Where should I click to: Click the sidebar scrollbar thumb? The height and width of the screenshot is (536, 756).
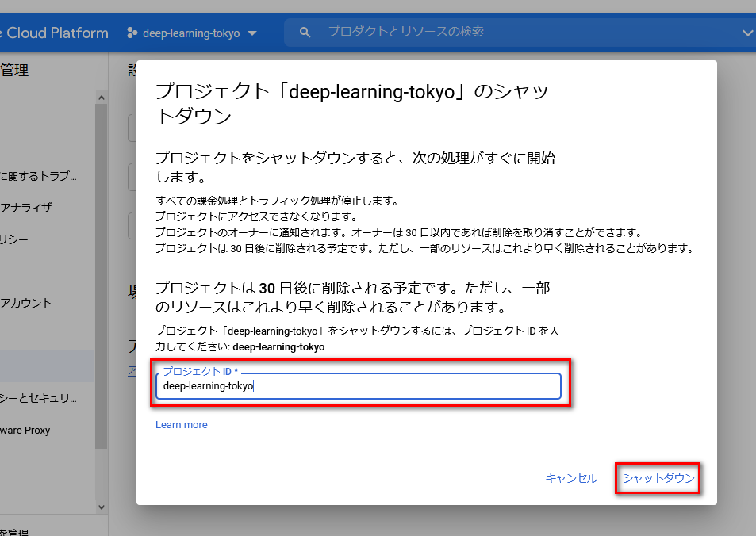click(102, 276)
